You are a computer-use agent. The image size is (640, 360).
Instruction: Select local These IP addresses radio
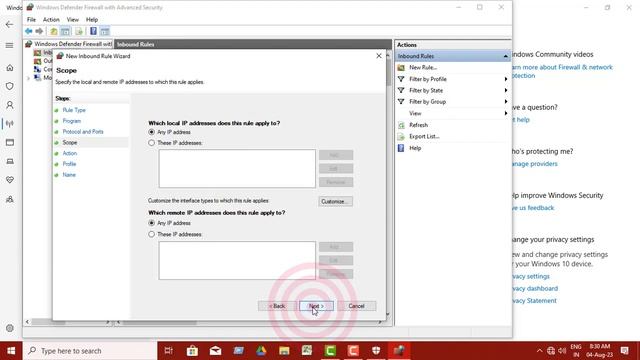[x=152, y=143]
